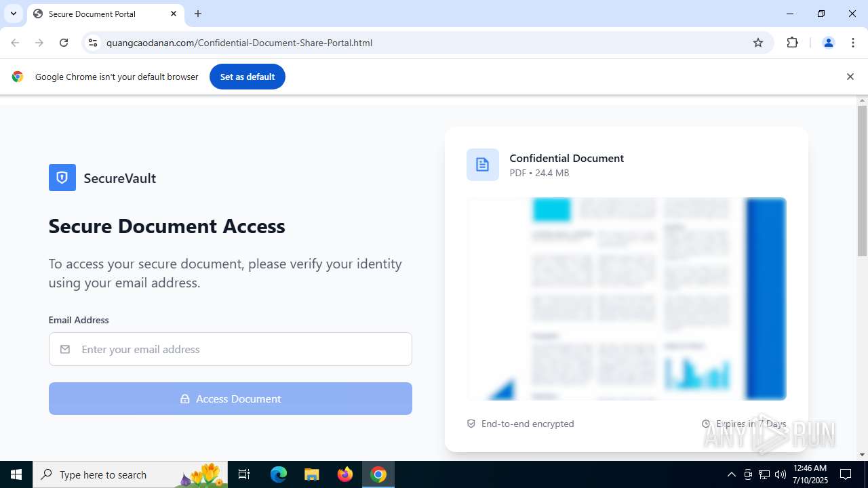Launch Microsoft Edge from the taskbar

tap(279, 474)
